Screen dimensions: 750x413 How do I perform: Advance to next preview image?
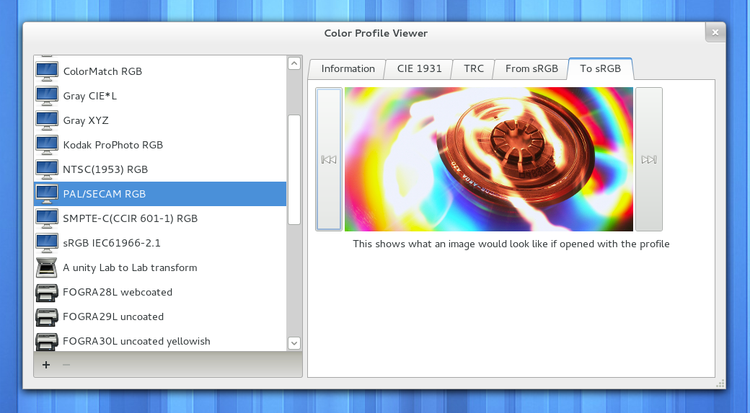click(x=649, y=159)
